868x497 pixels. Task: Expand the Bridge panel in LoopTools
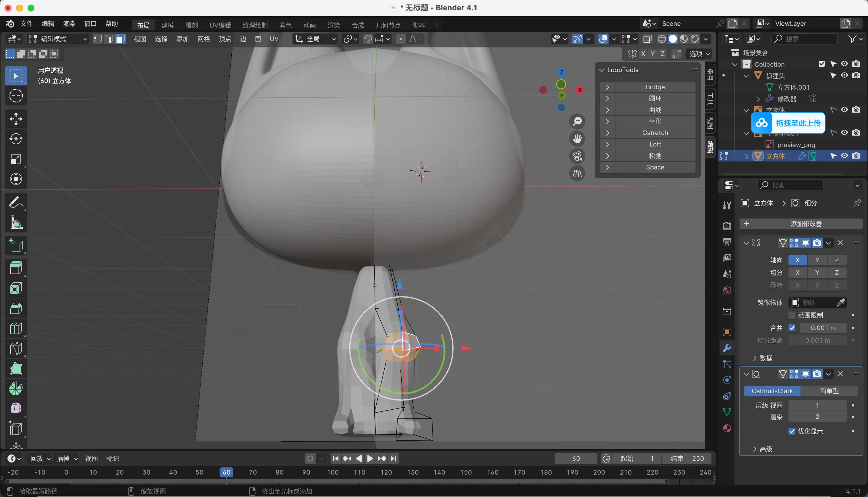click(x=607, y=87)
